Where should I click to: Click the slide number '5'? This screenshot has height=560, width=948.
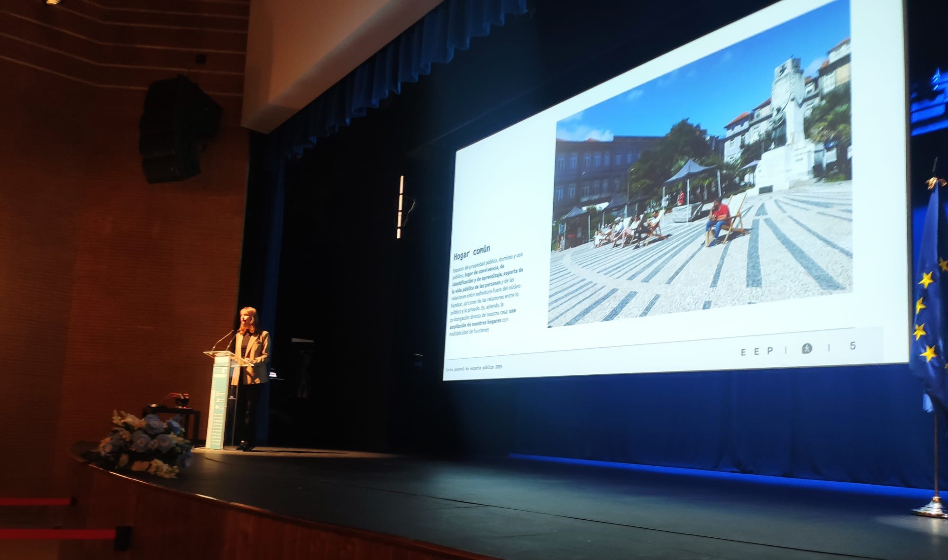[853, 346]
